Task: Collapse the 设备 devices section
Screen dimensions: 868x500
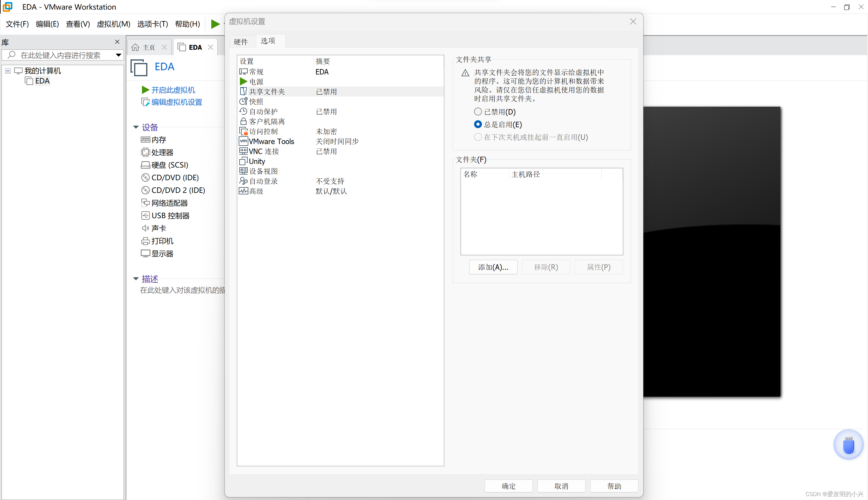Action: 136,127
